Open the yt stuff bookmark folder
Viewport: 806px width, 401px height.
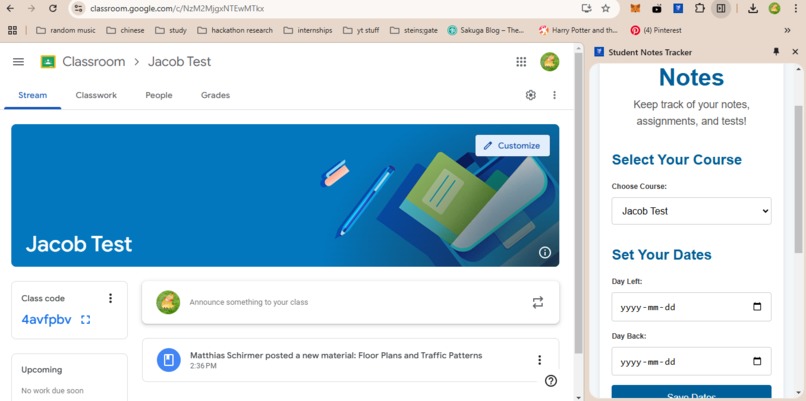tap(361, 30)
